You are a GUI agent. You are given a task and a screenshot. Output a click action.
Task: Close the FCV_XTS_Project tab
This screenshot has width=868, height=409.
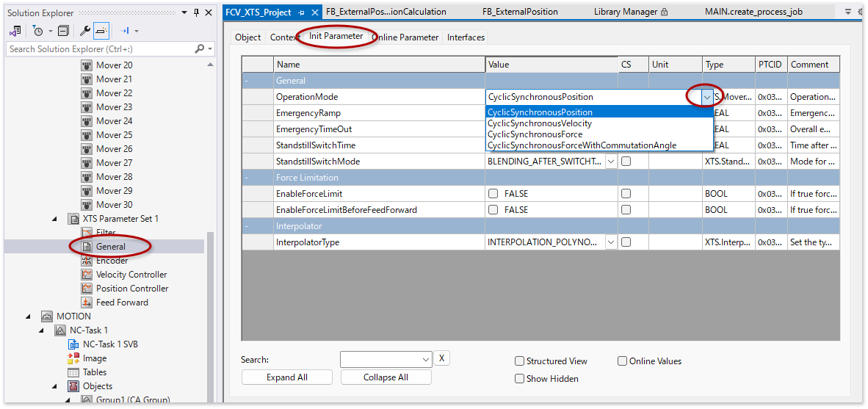314,12
